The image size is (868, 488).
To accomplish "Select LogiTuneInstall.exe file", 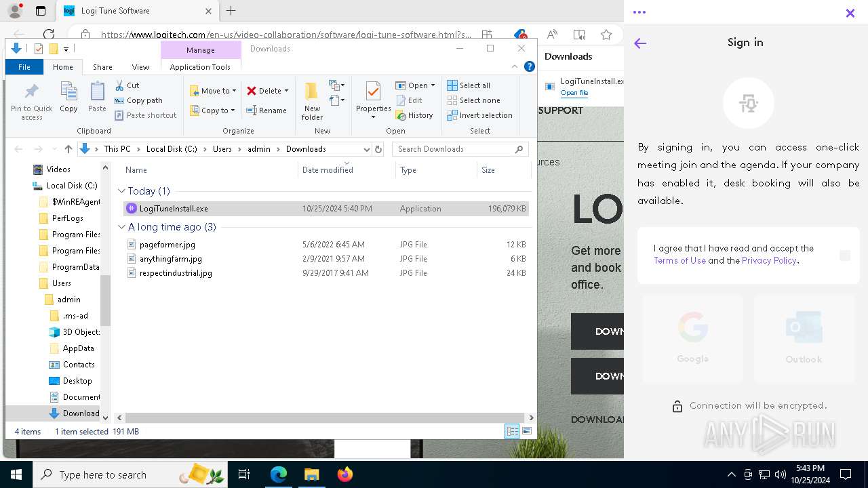I will pyautogui.click(x=325, y=209).
